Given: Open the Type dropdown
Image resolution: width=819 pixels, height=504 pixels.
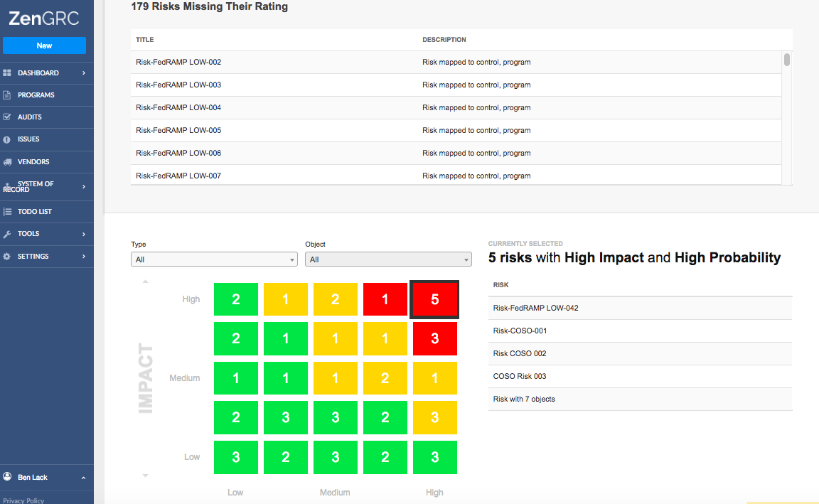Looking at the screenshot, I should (214, 259).
